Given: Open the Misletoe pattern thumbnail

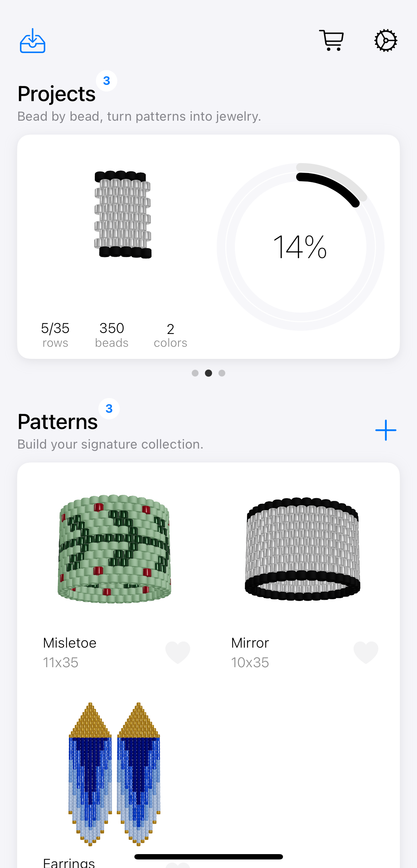Looking at the screenshot, I should click(114, 548).
